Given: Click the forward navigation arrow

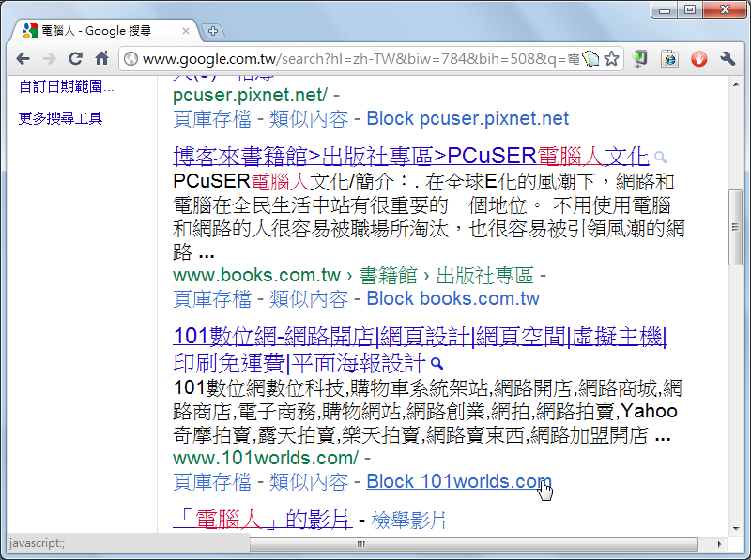Looking at the screenshot, I should point(49,59).
